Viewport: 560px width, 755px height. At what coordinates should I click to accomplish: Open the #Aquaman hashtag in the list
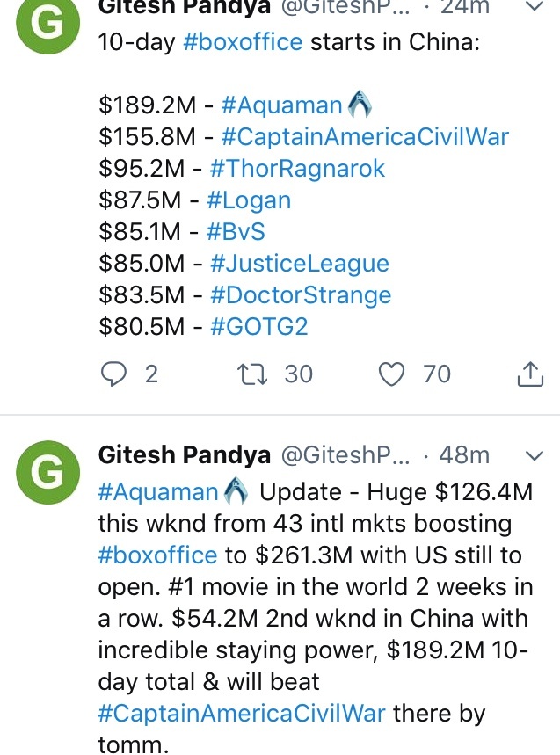click(x=281, y=105)
